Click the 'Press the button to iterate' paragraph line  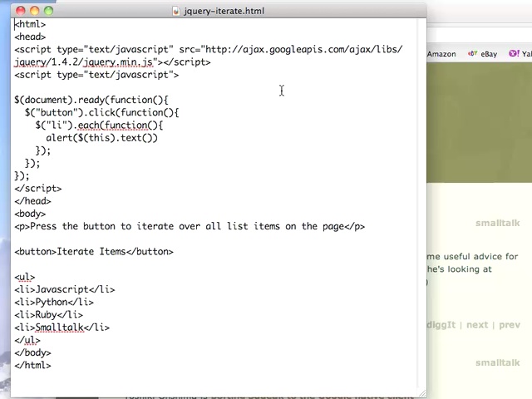tap(190, 226)
